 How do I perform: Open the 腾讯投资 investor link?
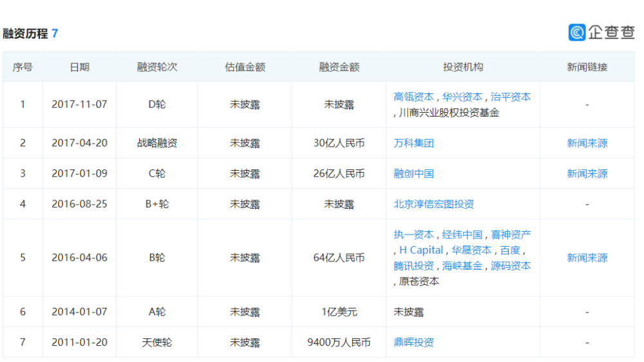point(413,266)
